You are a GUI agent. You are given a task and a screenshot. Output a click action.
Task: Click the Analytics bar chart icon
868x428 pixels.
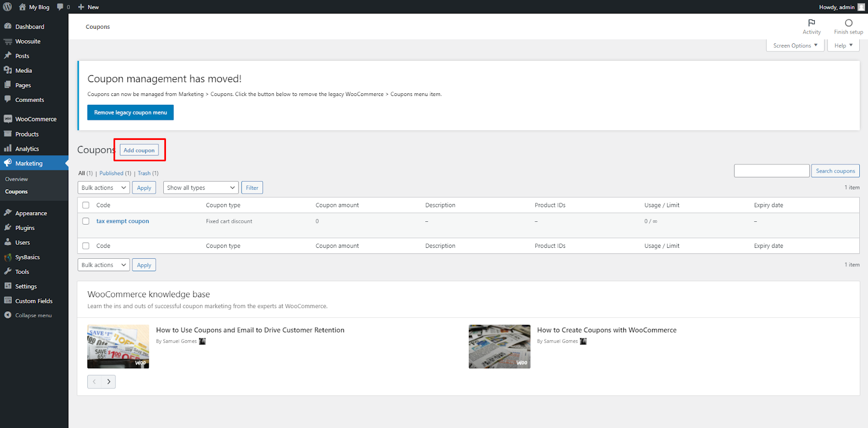(8, 148)
